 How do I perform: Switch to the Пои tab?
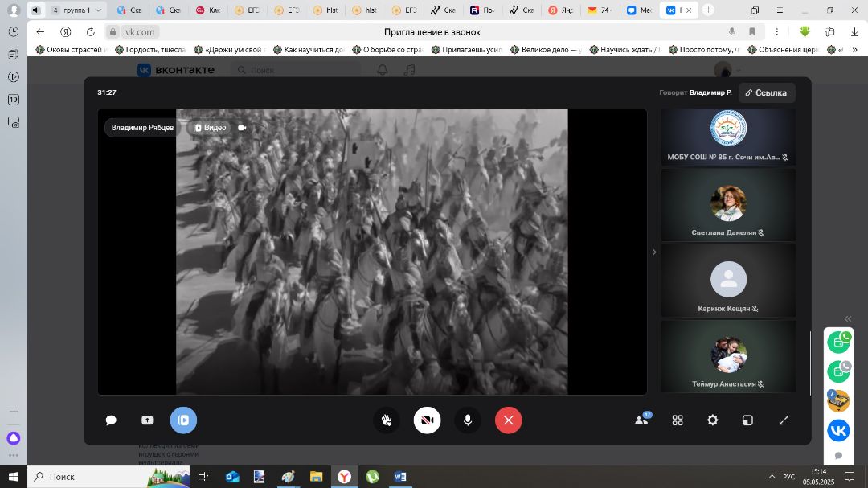coord(482,10)
